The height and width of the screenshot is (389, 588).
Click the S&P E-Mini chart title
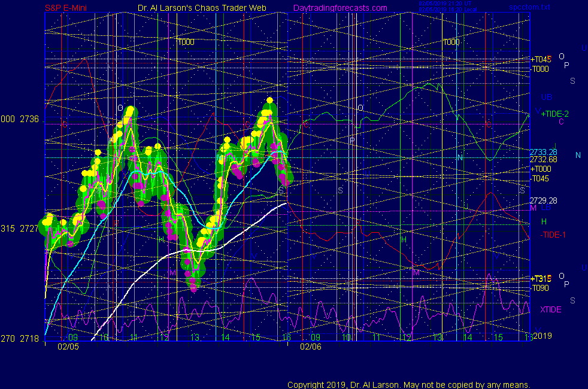[66, 8]
